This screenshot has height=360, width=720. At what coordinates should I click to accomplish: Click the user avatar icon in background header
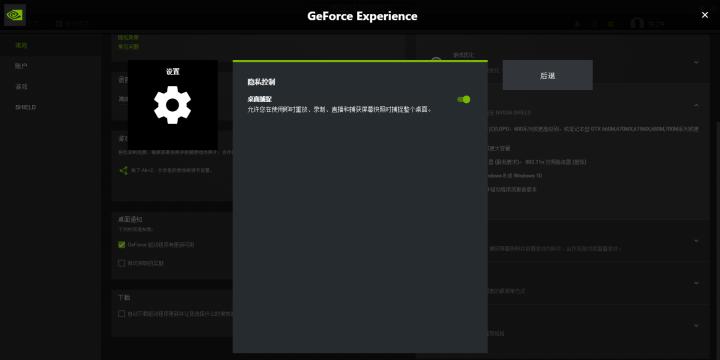coord(637,23)
